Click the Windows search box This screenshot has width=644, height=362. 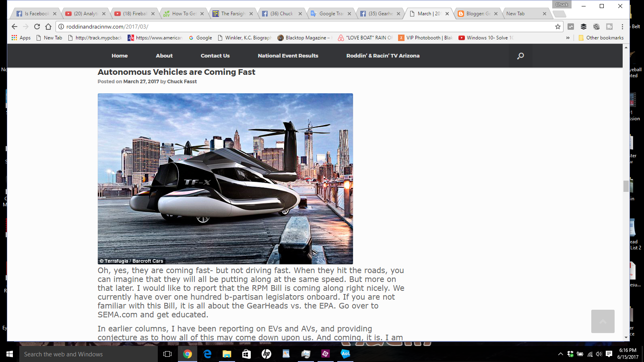tap(88, 354)
